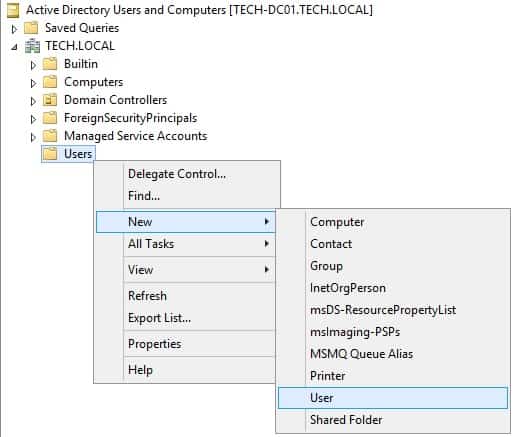Click the Saved Queries folder icon
Viewport: 522px width, 437px height.
31,28
